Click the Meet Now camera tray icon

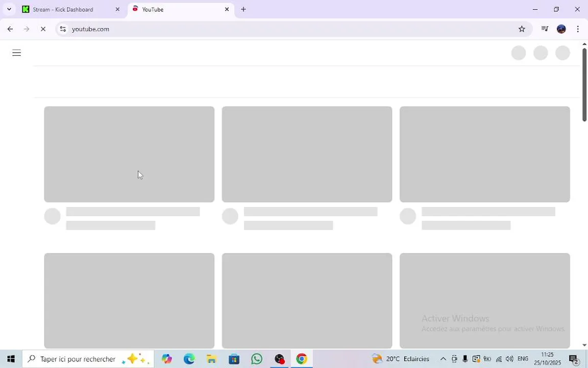tap(454, 359)
